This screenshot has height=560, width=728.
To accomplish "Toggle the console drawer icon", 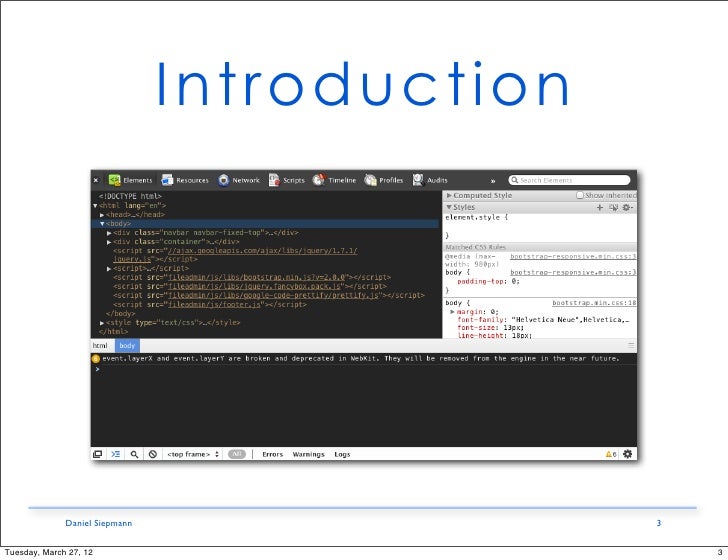I will pyautogui.click(x=116, y=454).
